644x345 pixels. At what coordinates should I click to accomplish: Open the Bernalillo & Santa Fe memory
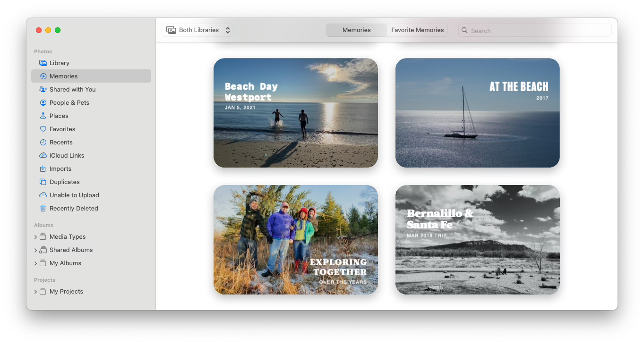[x=478, y=240]
